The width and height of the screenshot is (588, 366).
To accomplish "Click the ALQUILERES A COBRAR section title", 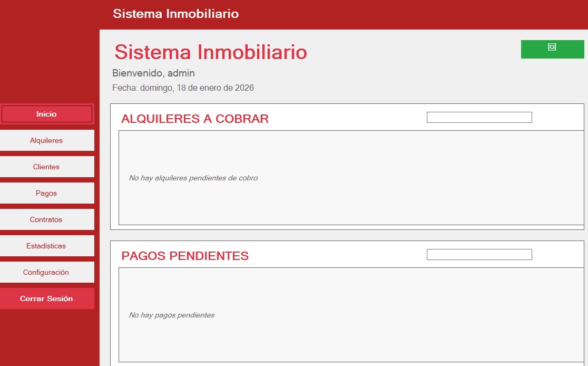I will (195, 119).
